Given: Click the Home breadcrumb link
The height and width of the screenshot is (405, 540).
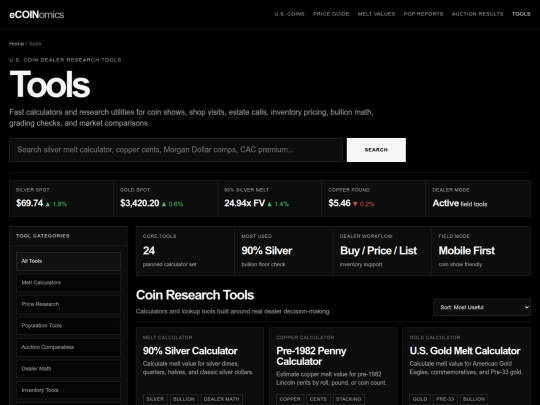Looking at the screenshot, I should (16, 44).
